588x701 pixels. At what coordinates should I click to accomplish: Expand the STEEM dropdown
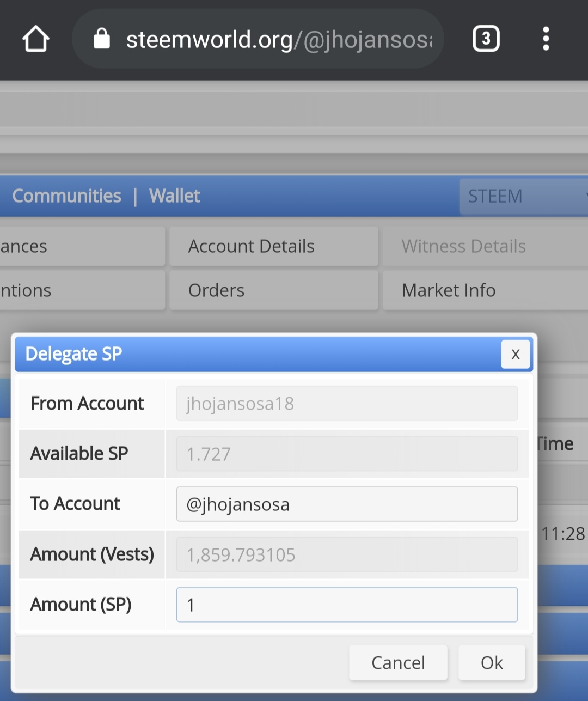click(524, 196)
